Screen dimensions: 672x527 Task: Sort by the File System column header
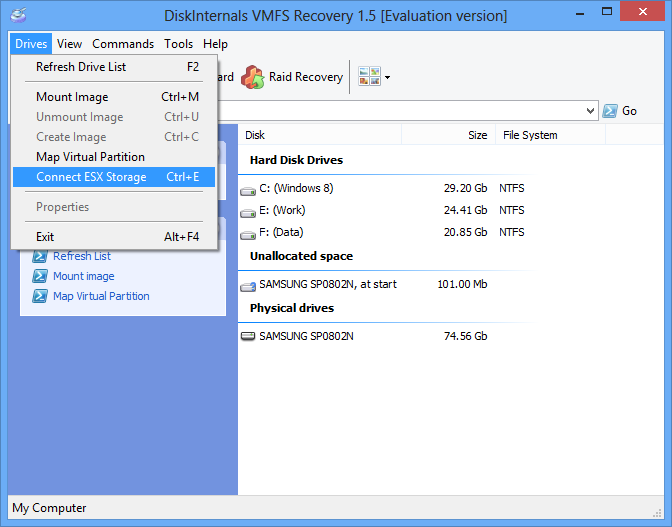[x=550, y=135]
